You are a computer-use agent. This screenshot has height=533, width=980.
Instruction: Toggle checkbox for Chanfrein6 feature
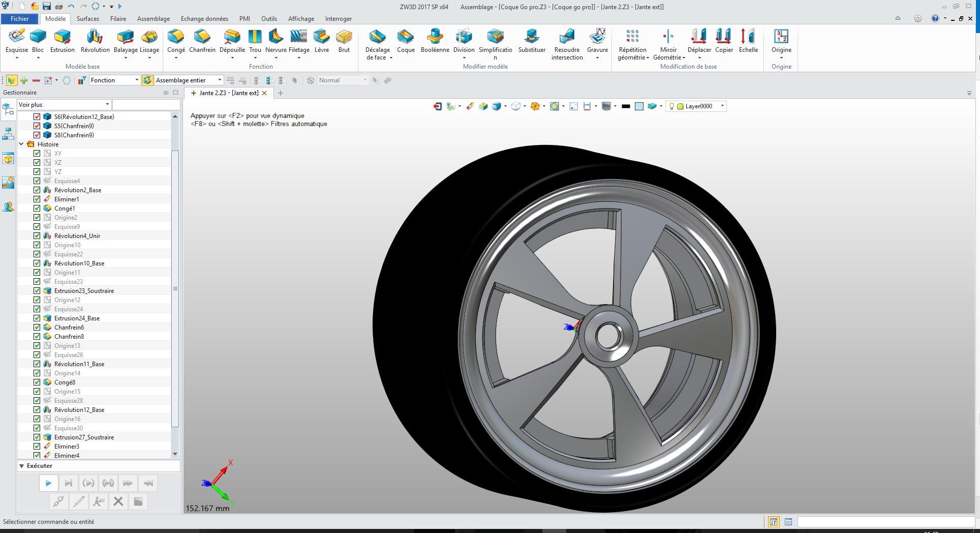(x=37, y=328)
